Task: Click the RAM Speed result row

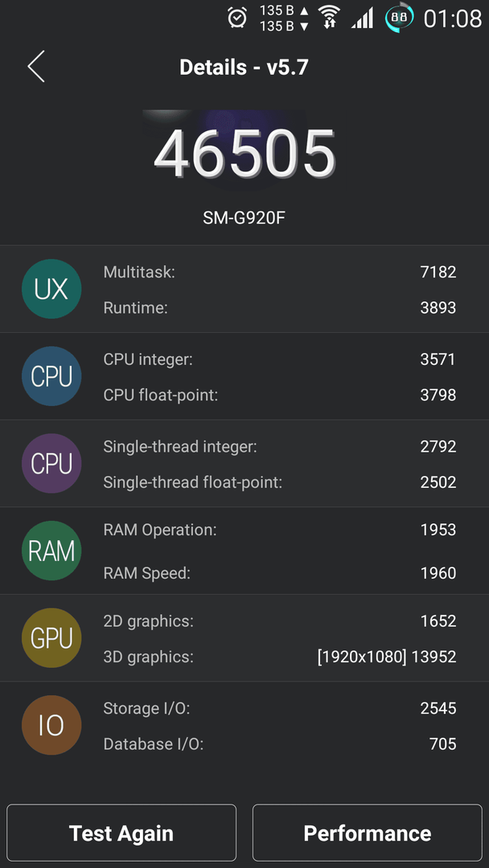Action: [280, 574]
